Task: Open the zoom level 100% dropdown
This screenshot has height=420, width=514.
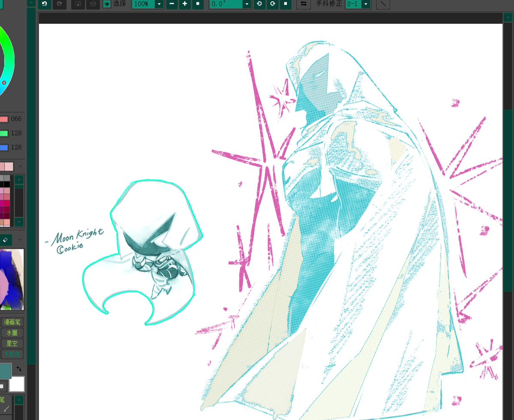Action: [159, 4]
